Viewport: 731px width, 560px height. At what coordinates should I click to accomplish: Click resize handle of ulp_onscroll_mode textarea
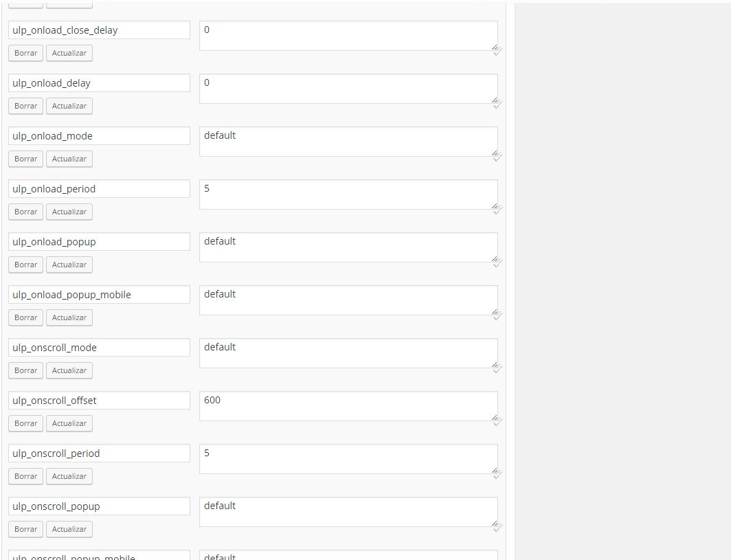[495, 365]
